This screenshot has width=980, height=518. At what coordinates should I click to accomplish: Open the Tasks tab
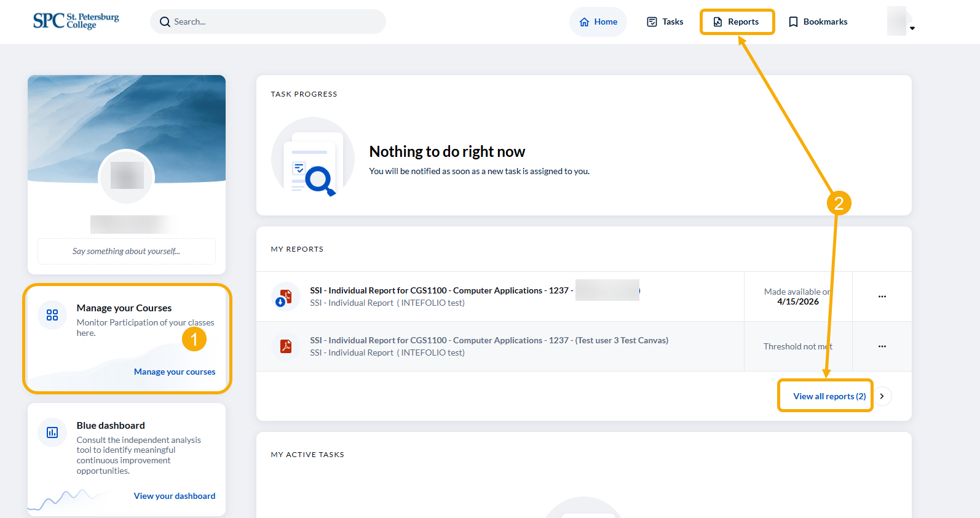click(x=665, y=22)
